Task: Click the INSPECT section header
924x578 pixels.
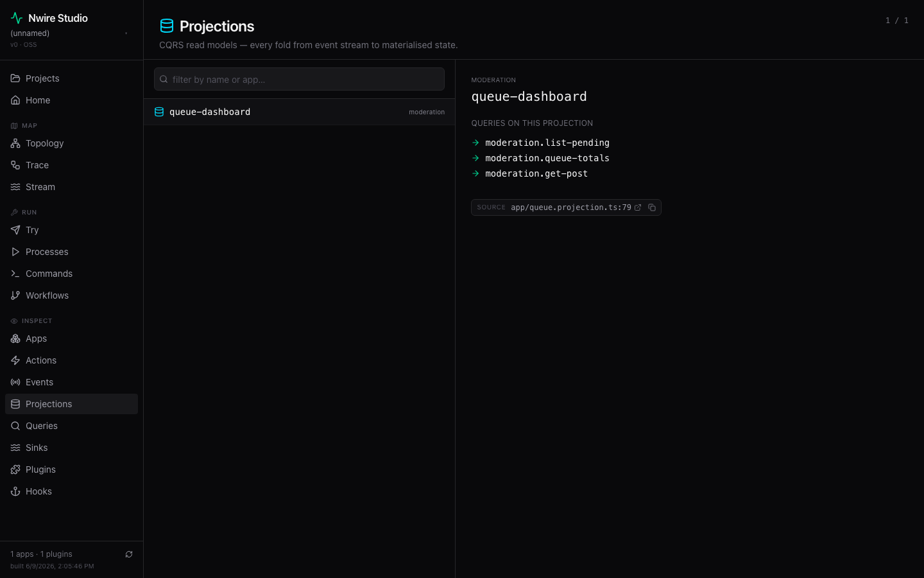Action: pos(37,321)
